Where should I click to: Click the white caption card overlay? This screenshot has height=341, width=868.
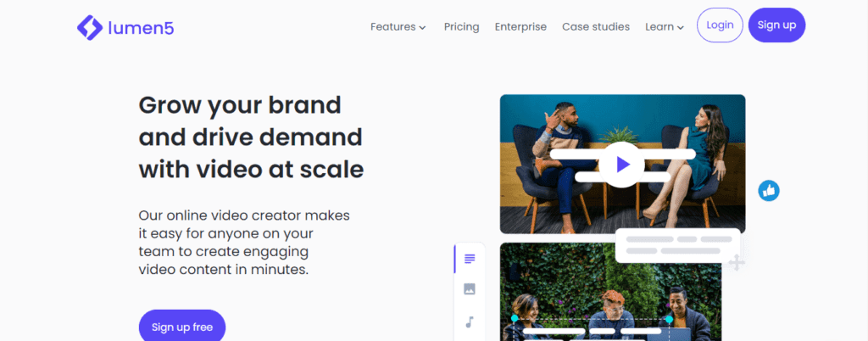coord(677,245)
